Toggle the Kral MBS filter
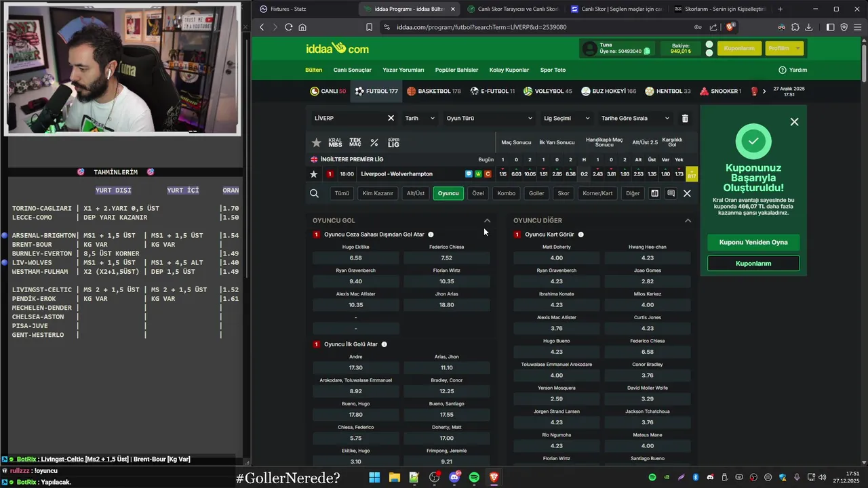This screenshot has height=488, width=868. pyautogui.click(x=335, y=143)
